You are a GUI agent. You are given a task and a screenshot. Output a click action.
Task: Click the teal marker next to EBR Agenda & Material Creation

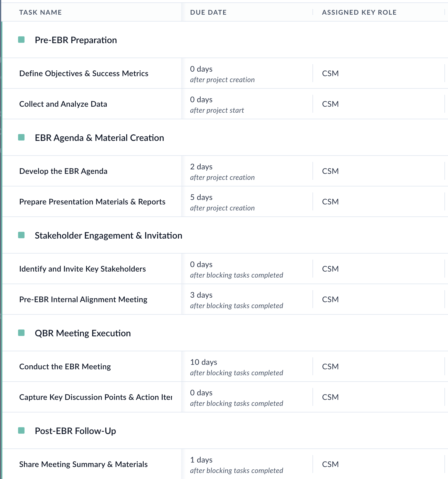point(21,137)
